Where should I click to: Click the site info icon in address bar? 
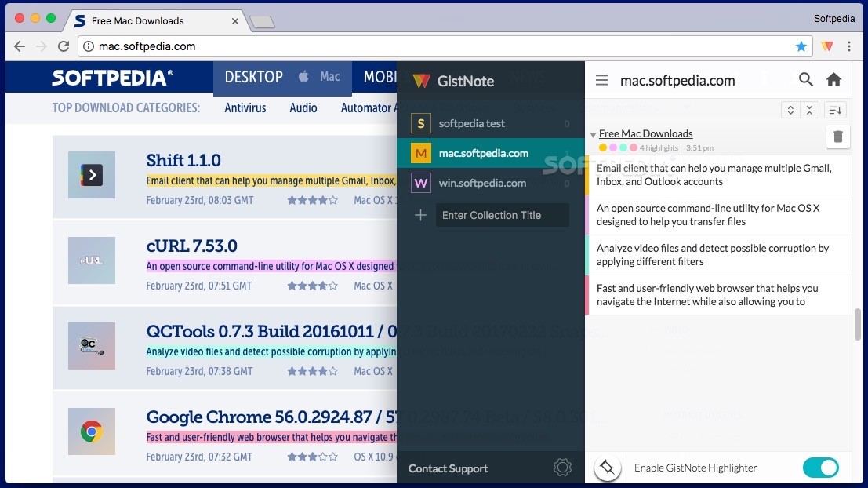coord(88,46)
